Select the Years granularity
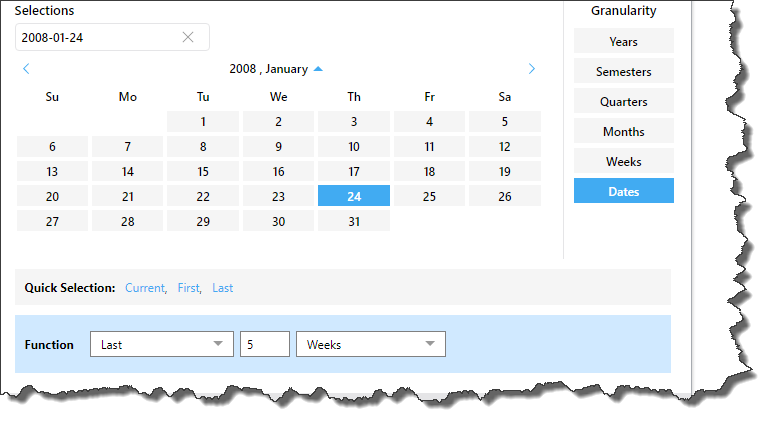This screenshot has width=773, height=425. (x=623, y=41)
